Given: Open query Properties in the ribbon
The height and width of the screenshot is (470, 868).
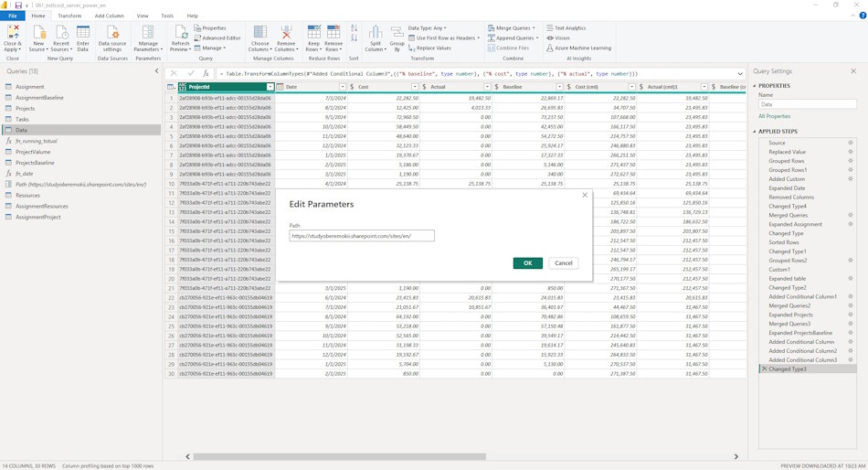Looking at the screenshot, I should tap(210, 27).
